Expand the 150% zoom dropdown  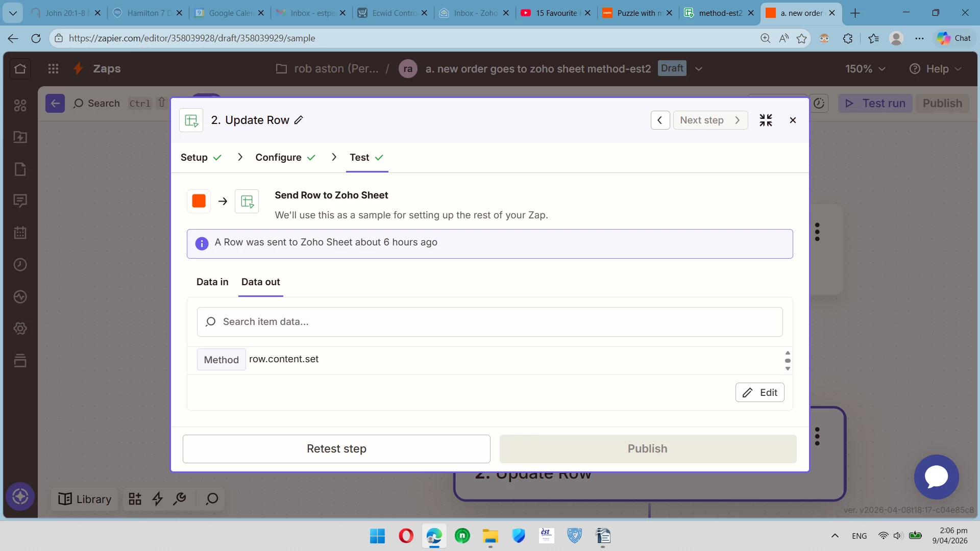pos(865,69)
